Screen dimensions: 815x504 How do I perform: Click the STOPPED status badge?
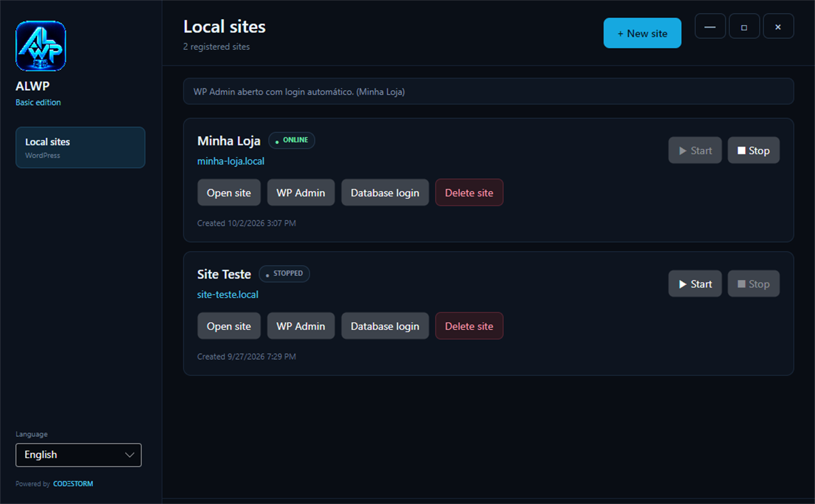tap(284, 273)
